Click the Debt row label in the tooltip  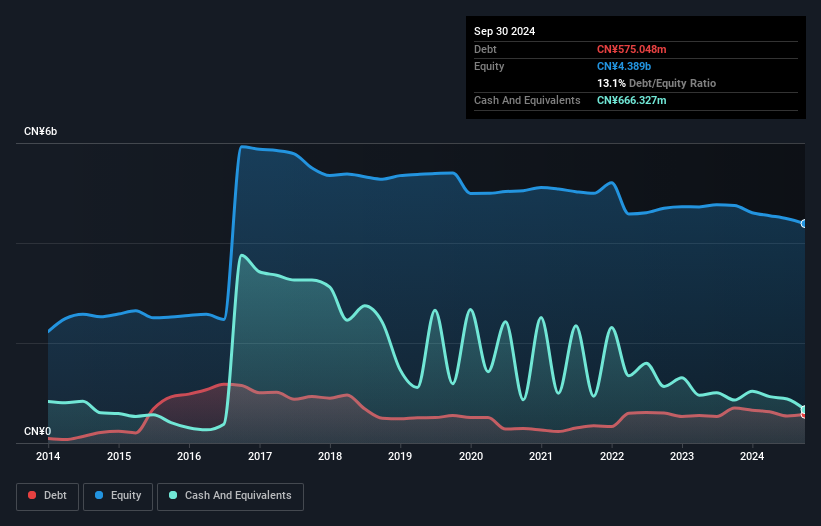click(x=485, y=49)
